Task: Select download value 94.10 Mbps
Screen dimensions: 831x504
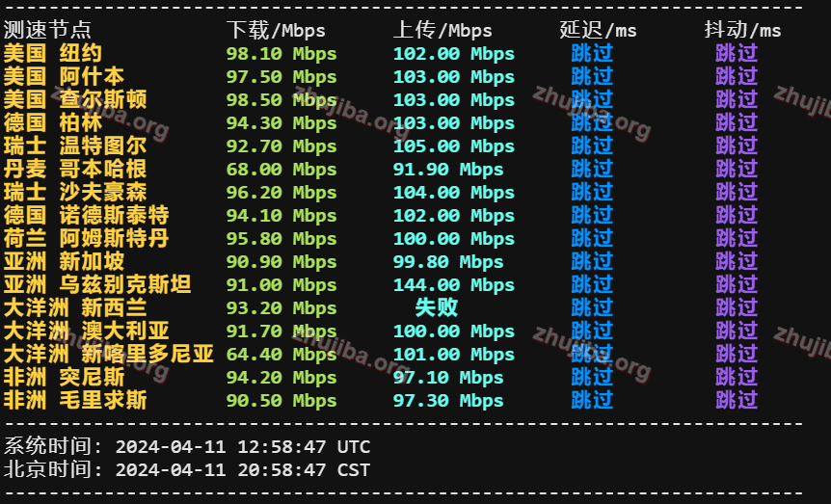Action: coord(281,216)
